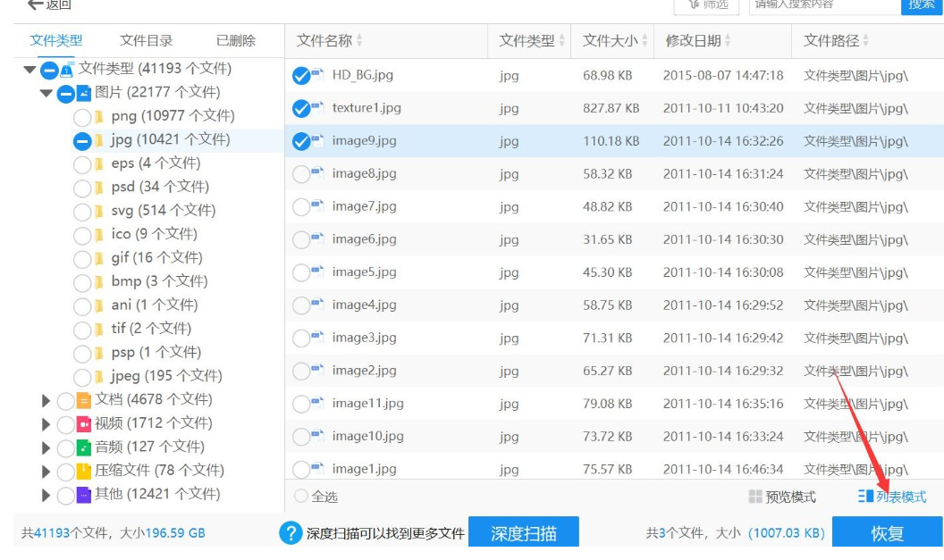
Task: Open the 已删除 tab
Action: point(236,40)
